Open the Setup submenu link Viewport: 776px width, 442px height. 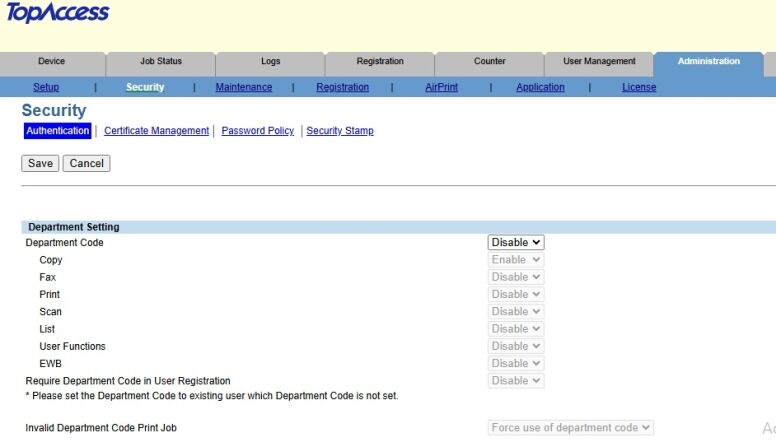46,88
